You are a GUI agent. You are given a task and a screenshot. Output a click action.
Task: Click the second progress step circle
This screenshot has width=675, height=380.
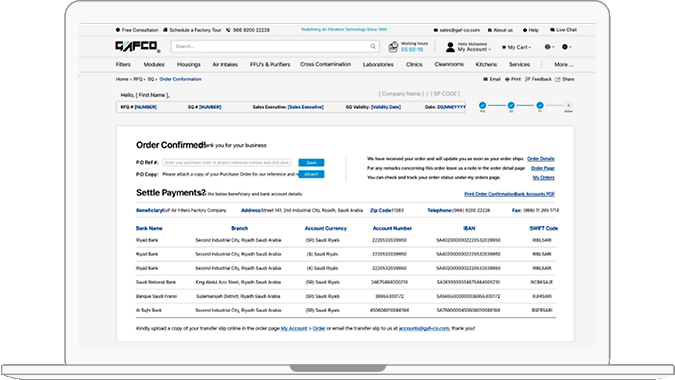[x=511, y=105]
